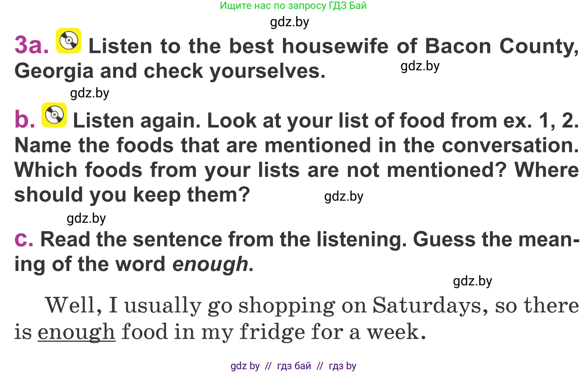Click the gdz.by watermark after "check yourselves."
The width and height of the screenshot is (588, 373).
(420, 66)
